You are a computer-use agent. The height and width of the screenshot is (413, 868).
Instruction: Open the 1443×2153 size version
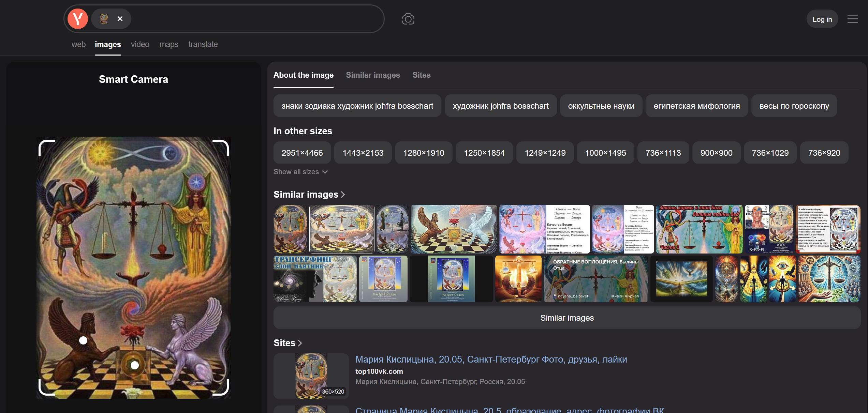click(x=363, y=153)
